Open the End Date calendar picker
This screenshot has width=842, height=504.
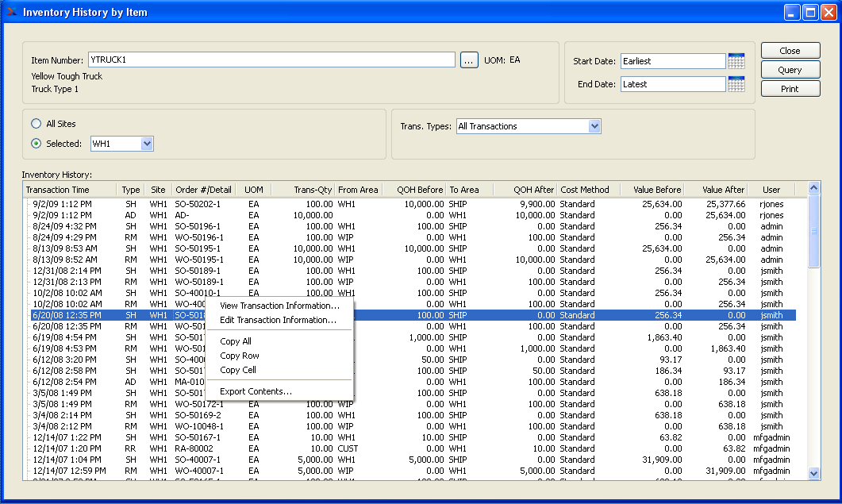tap(736, 84)
